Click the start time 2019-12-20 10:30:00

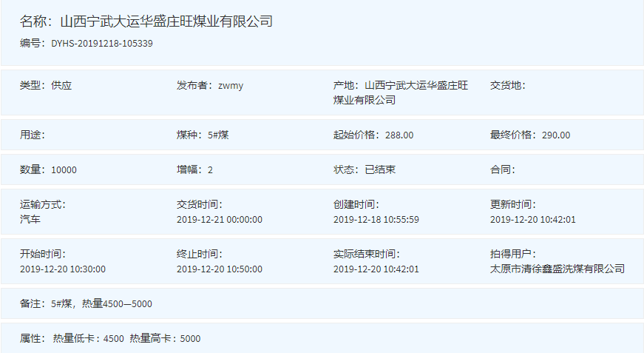pos(63,269)
